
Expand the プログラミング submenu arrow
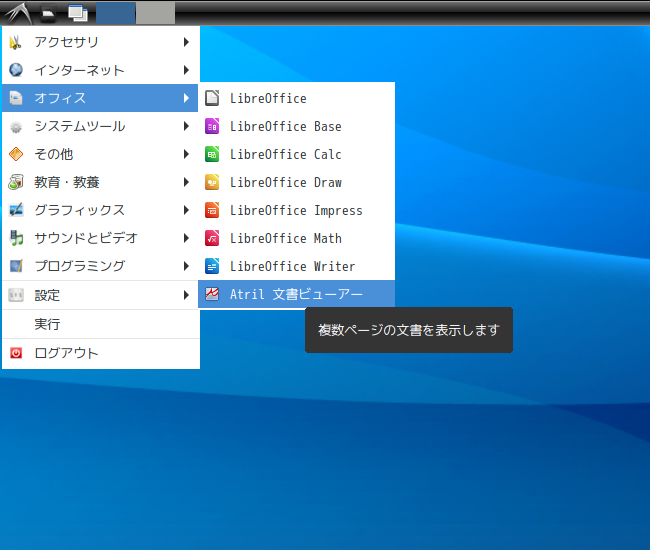pyautogui.click(x=187, y=266)
